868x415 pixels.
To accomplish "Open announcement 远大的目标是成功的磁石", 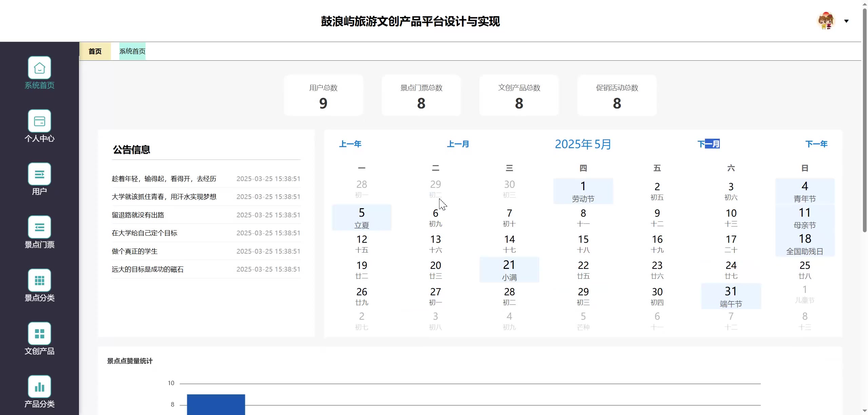I will click(x=147, y=269).
